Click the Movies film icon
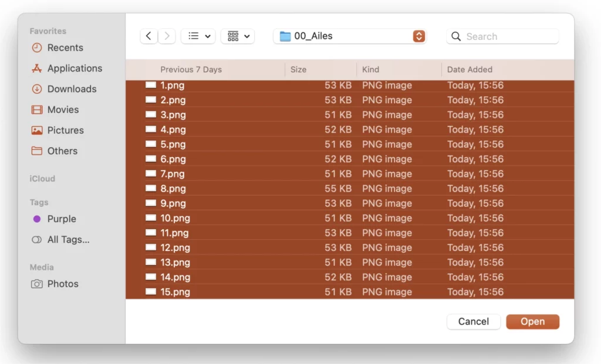601x364 pixels. pos(37,110)
